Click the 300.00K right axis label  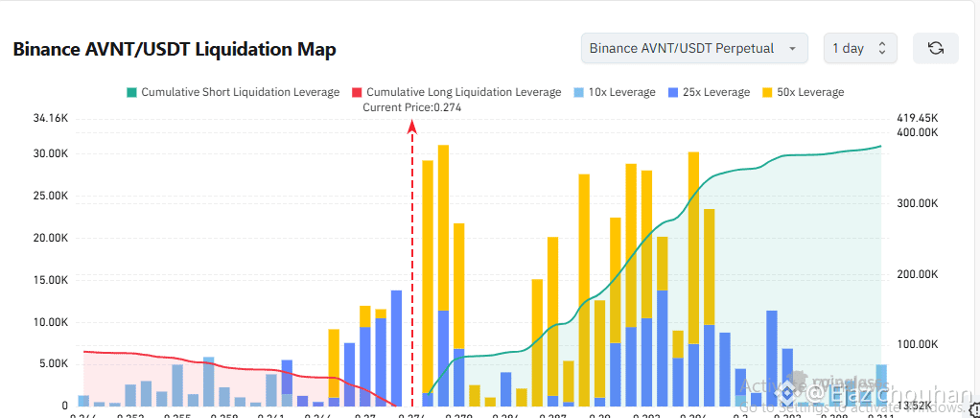tap(919, 203)
